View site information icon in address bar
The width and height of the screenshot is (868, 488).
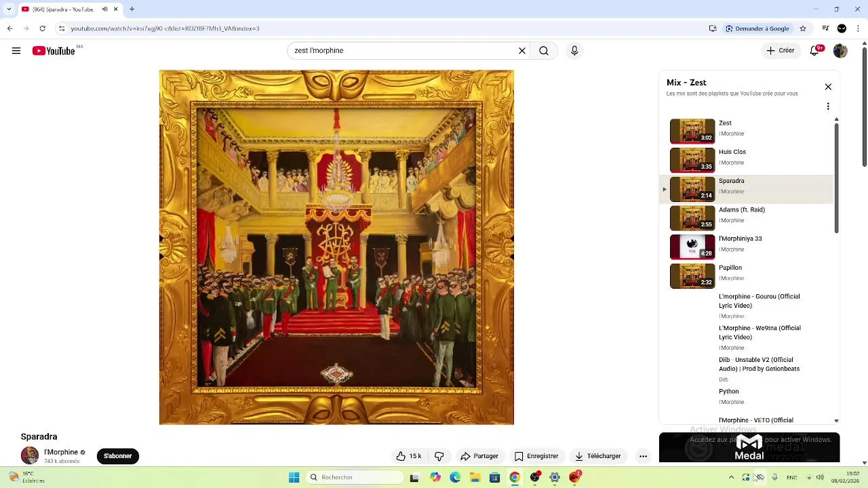point(62,28)
